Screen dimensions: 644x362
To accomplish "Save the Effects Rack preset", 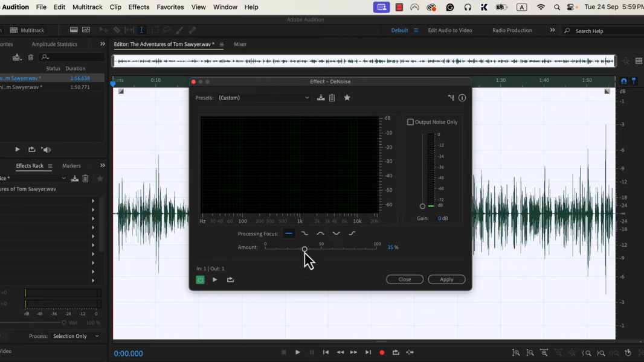I will pyautogui.click(x=75, y=179).
